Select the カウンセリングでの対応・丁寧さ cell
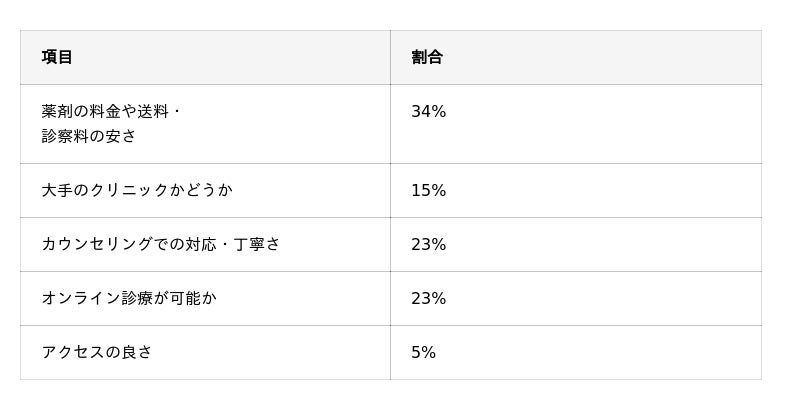 tap(161, 244)
